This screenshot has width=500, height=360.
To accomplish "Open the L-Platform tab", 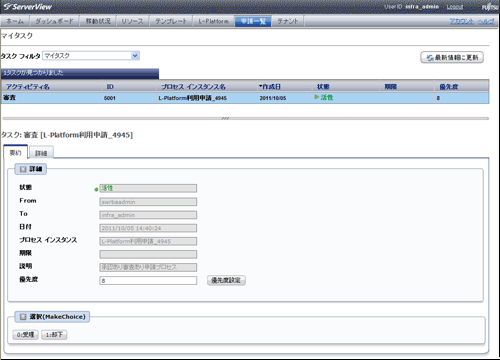I will pyautogui.click(x=214, y=21).
